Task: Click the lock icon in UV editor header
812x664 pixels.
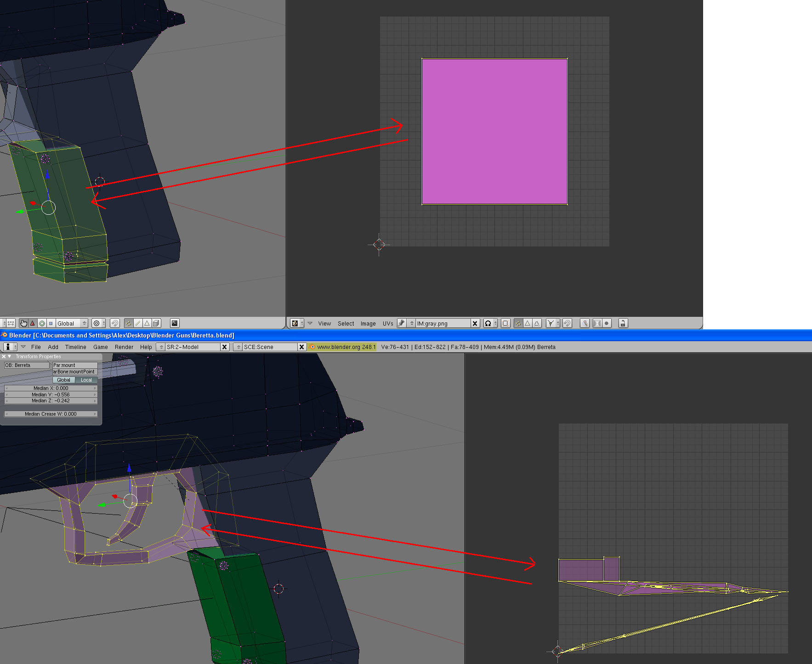Action: point(622,323)
